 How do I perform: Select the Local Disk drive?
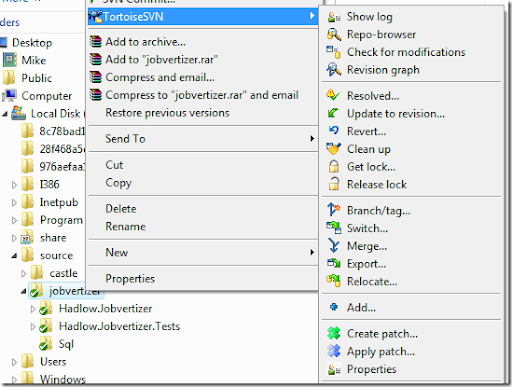pos(57,114)
